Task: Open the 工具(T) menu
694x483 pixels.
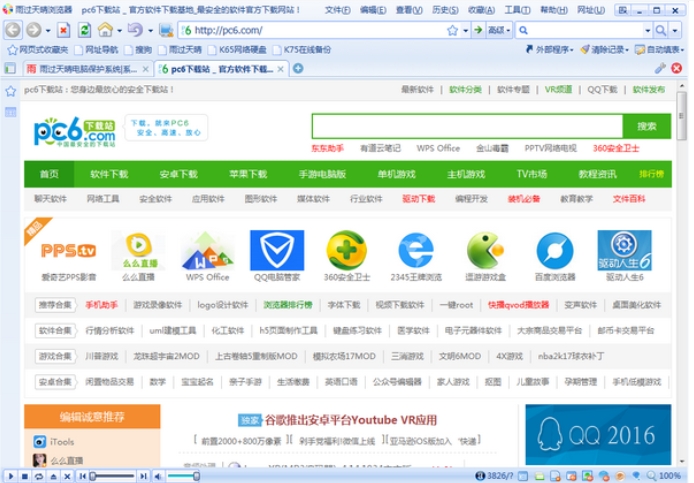Action: (517, 10)
